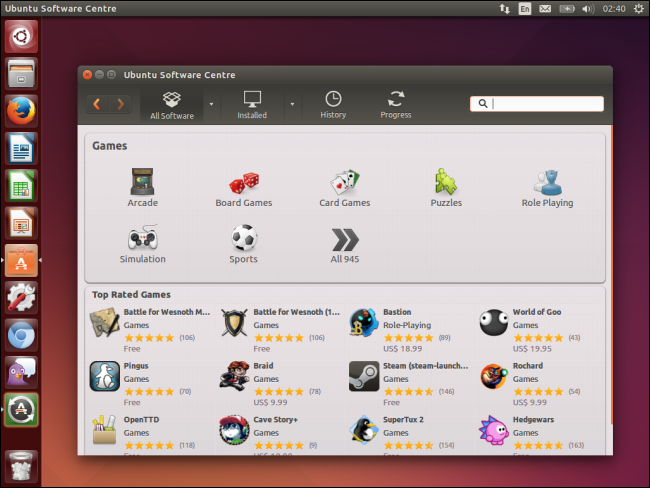
Task: Click the Bastion star rating
Action: point(408,337)
